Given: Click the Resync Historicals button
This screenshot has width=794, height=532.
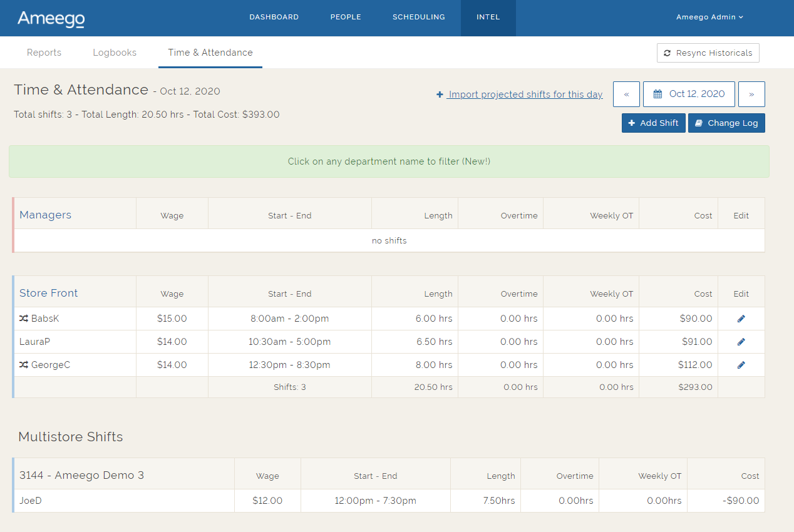Looking at the screenshot, I should tap(708, 53).
